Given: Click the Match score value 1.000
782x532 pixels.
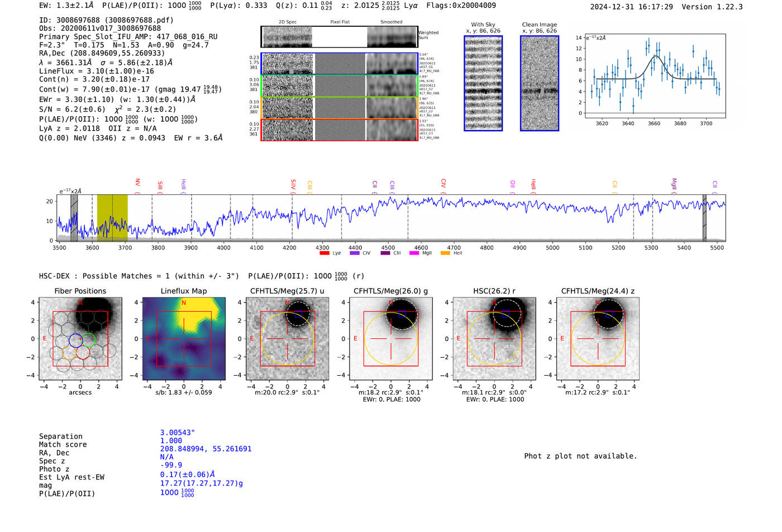Looking at the screenshot, I should click(x=171, y=440).
